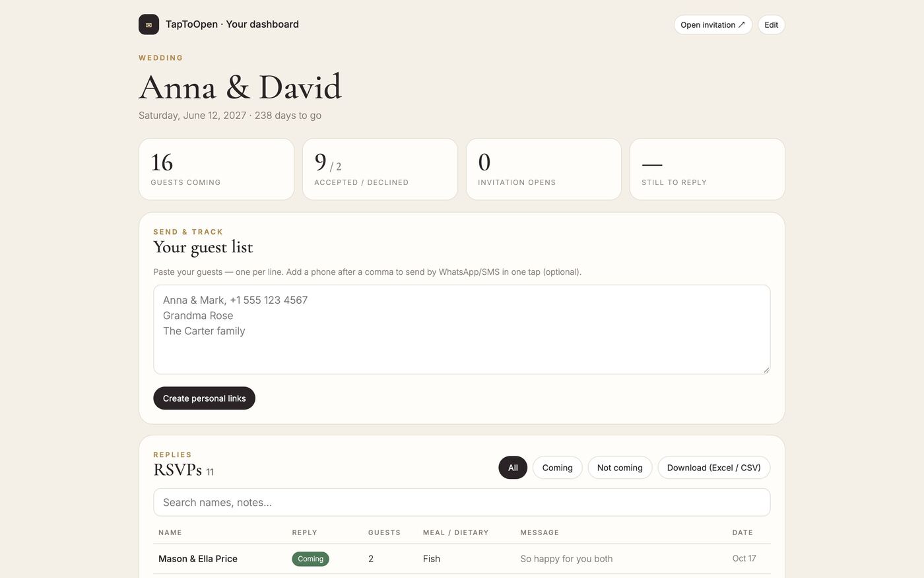Image resolution: width=924 pixels, height=578 pixels.
Task: Focus the guest list text area
Action: point(462,330)
